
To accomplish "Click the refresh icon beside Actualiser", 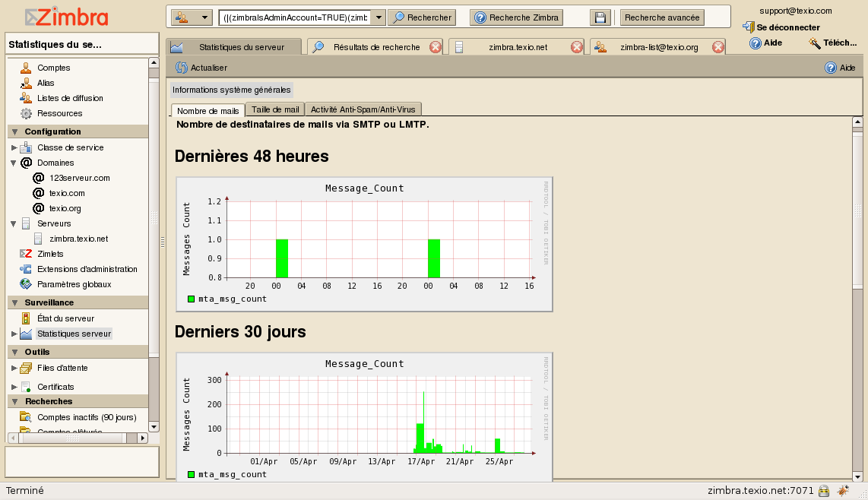I will 181,68.
